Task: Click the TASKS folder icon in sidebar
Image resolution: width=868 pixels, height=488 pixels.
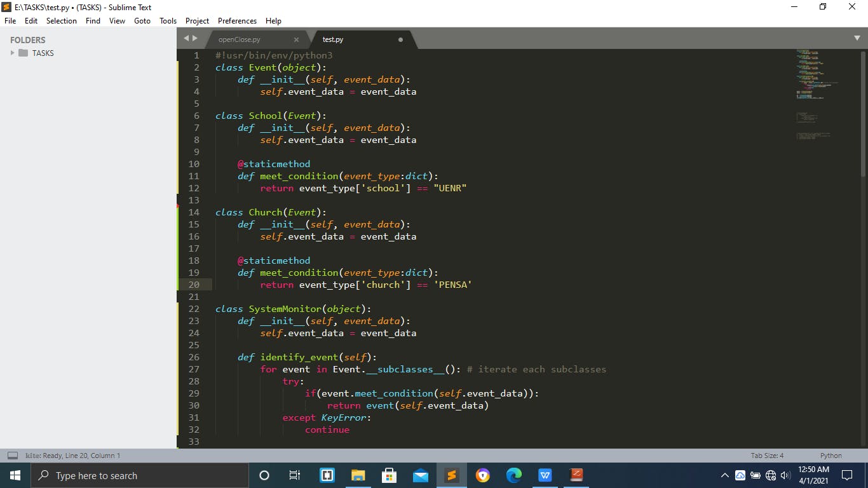Action: [24, 53]
